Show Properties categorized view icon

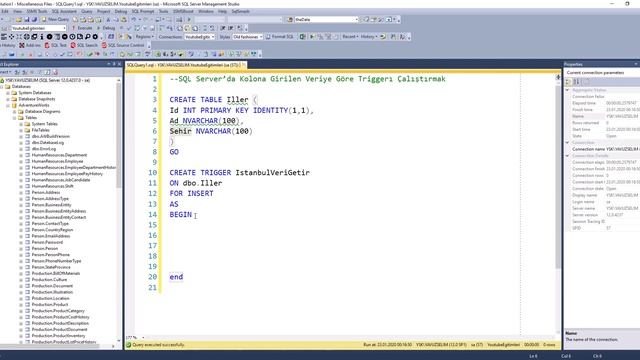pyautogui.click(x=569, y=82)
